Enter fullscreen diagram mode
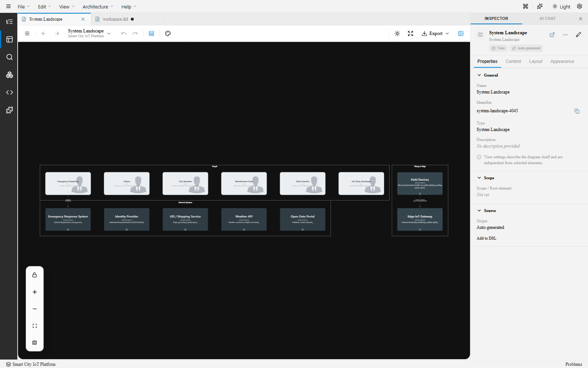 tap(410, 33)
